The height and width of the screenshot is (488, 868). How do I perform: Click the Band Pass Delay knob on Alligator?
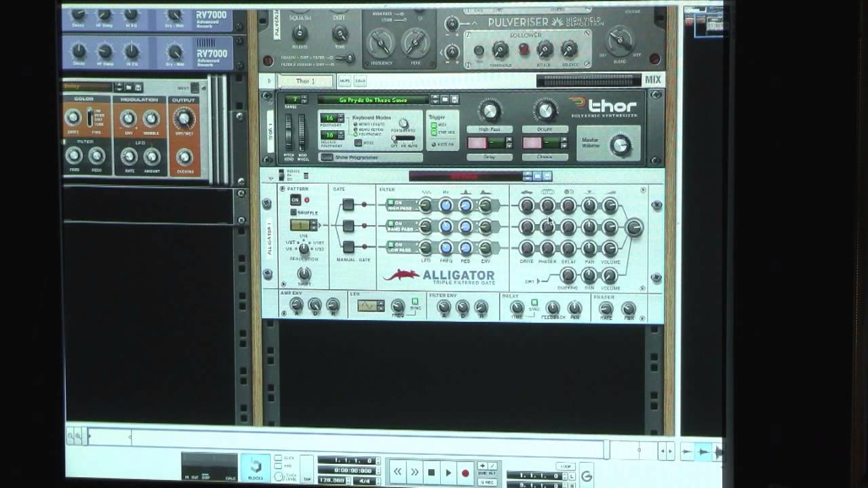click(x=568, y=226)
